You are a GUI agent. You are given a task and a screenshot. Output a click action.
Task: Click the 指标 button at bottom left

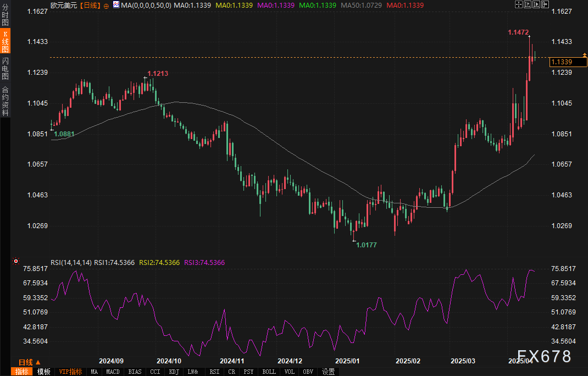(22, 372)
